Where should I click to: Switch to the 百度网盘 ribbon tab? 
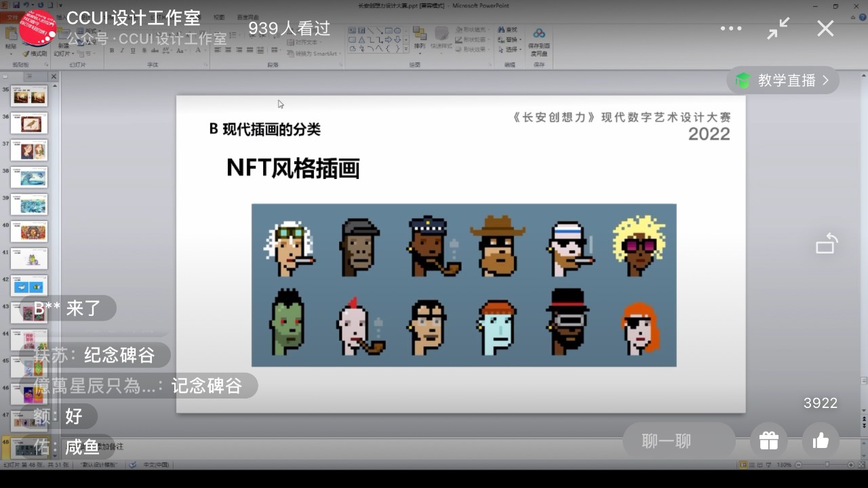248,16
